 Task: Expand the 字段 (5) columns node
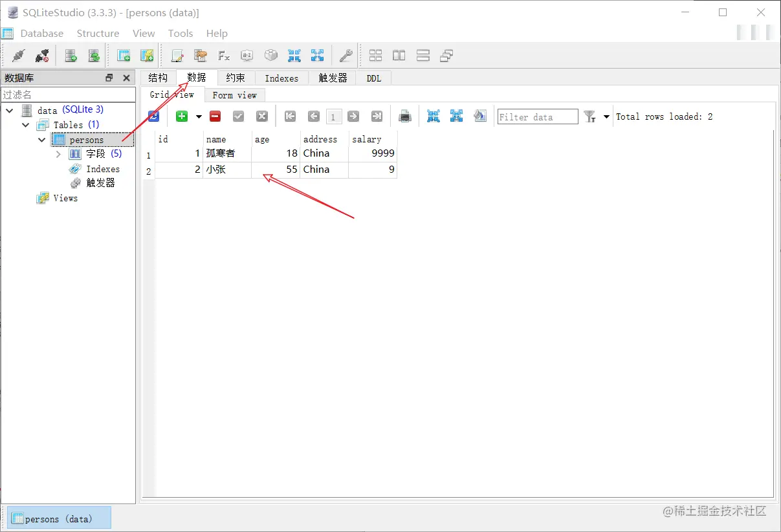[x=58, y=154]
